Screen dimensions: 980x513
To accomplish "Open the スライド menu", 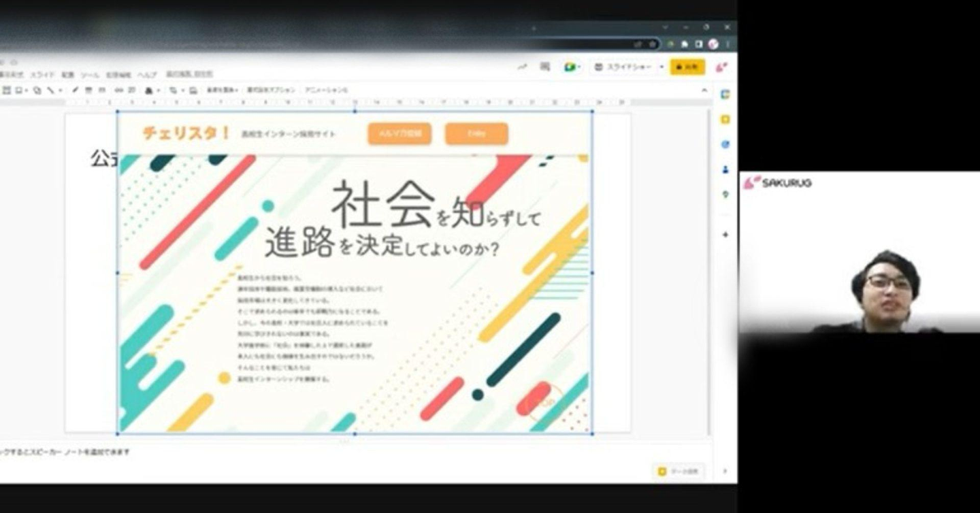I will tap(42, 74).
